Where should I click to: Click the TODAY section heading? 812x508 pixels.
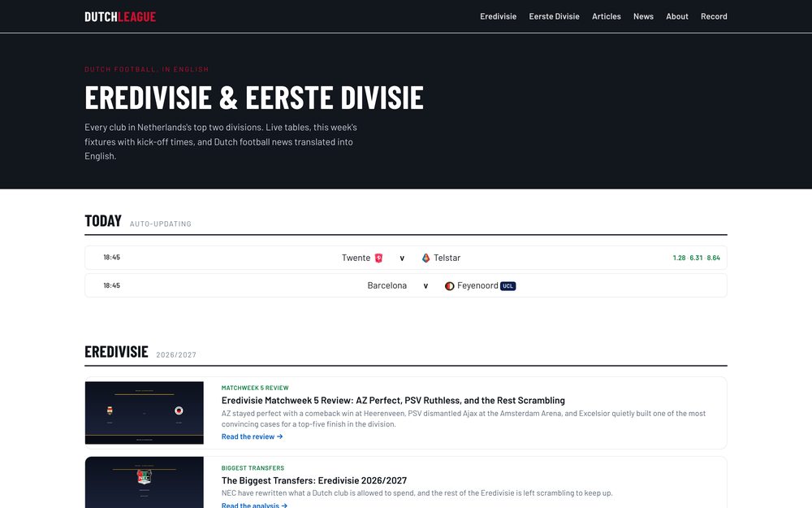pyautogui.click(x=103, y=221)
